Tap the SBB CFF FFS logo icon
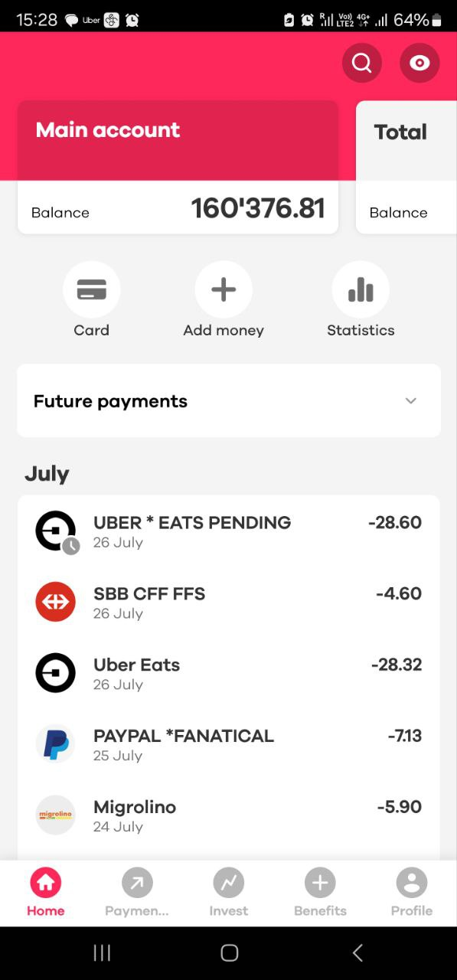The width and height of the screenshot is (457, 980). pos(56,602)
